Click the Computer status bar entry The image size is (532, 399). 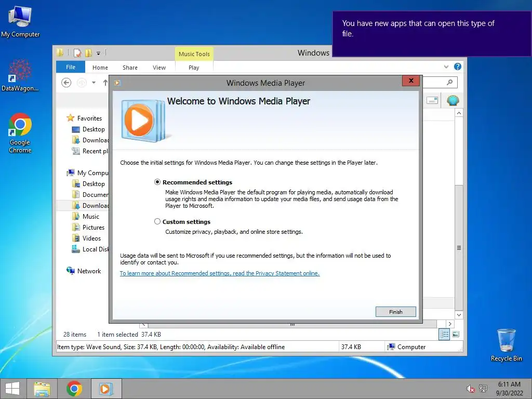click(406, 347)
